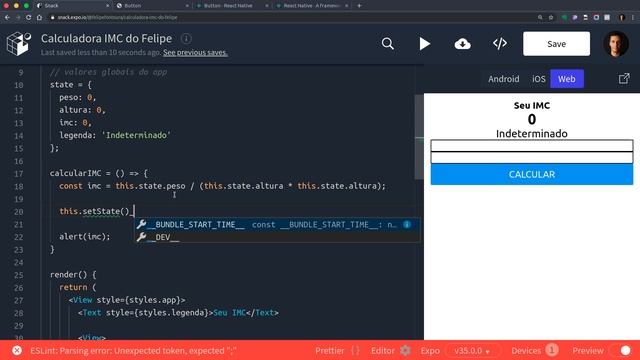Select __BUNDLE_START_TIME__ autocomplete suggestion
The height and width of the screenshot is (360, 640).
277,224
